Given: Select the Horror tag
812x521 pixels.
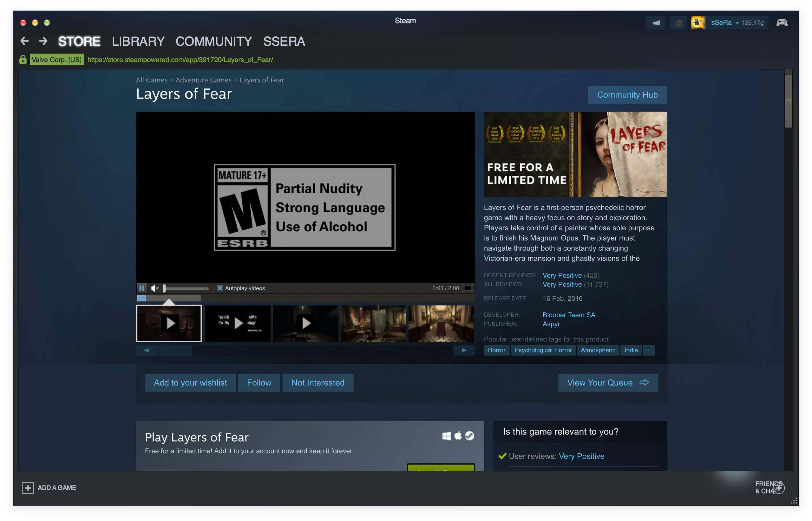Looking at the screenshot, I should point(496,350).
